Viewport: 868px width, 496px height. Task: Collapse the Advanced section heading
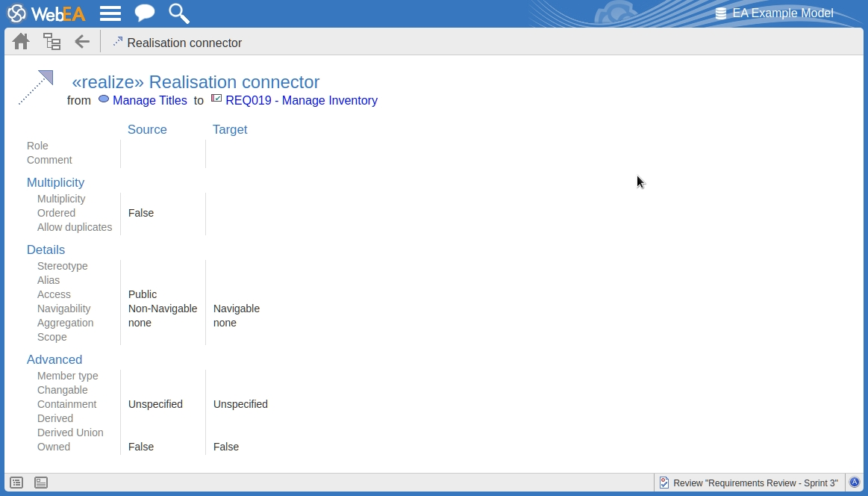click(x=54, y=359)
